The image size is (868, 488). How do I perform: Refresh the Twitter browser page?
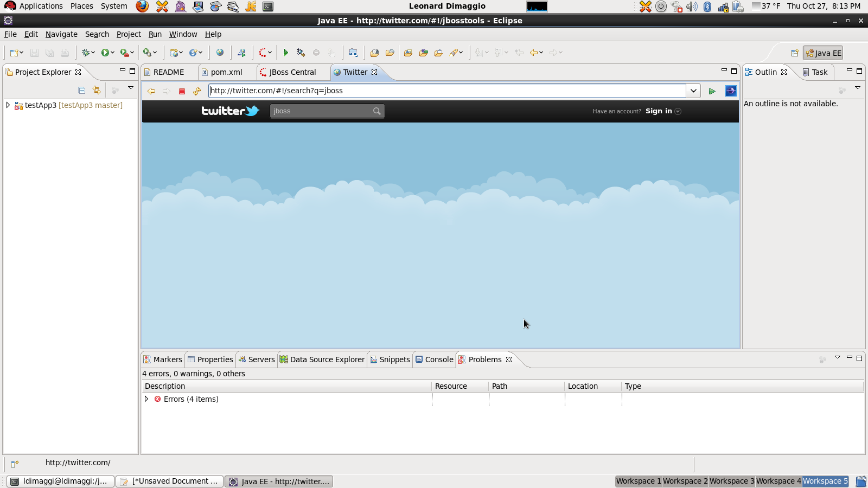click(197, 91)
